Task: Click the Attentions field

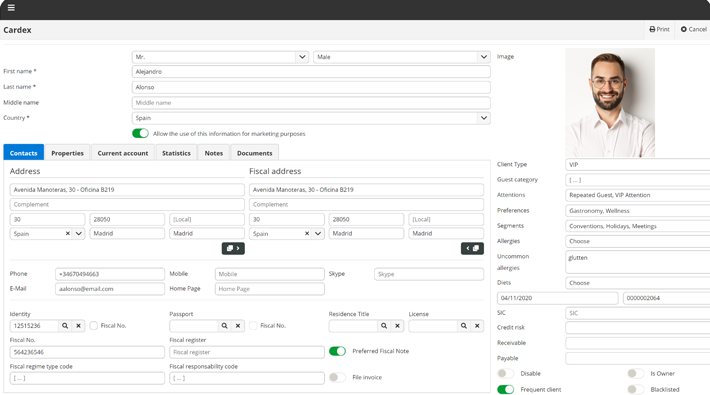Action: click(638, 195)
